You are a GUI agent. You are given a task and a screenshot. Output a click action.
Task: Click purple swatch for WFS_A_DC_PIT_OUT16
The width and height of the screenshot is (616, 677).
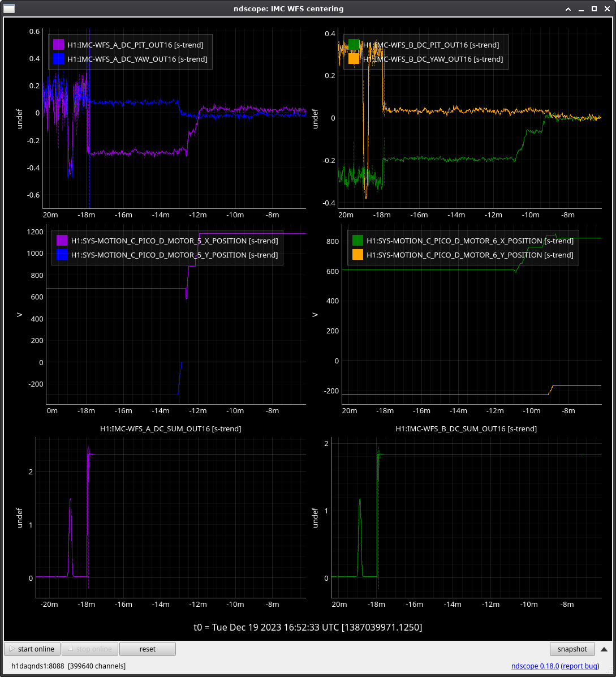(58, 45)
